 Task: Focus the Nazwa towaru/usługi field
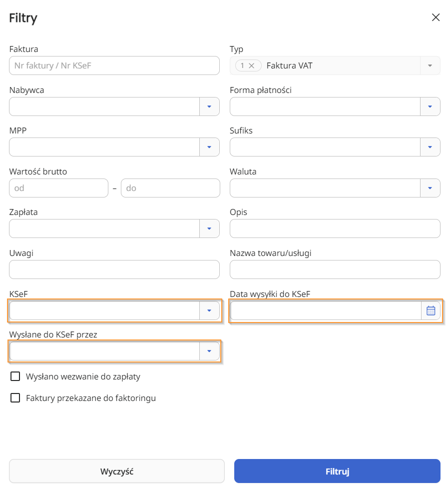pyautogui.click(x=335, y=269)
